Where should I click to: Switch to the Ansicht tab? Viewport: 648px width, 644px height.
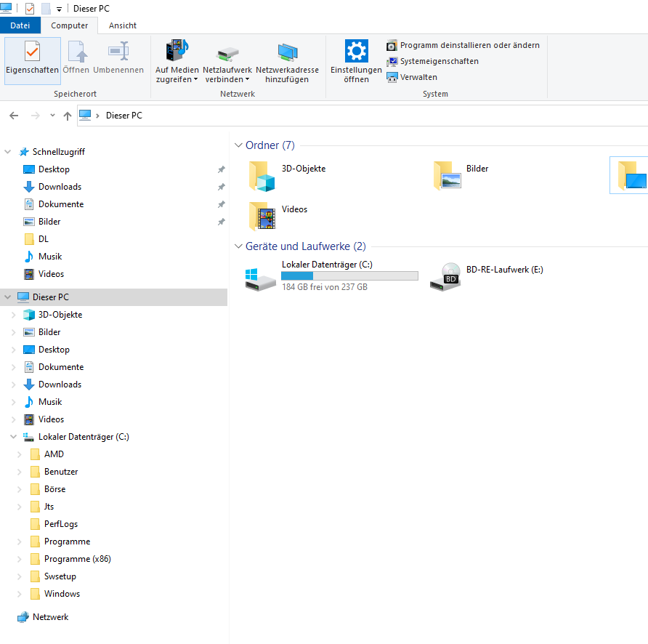tap(122, 25)
